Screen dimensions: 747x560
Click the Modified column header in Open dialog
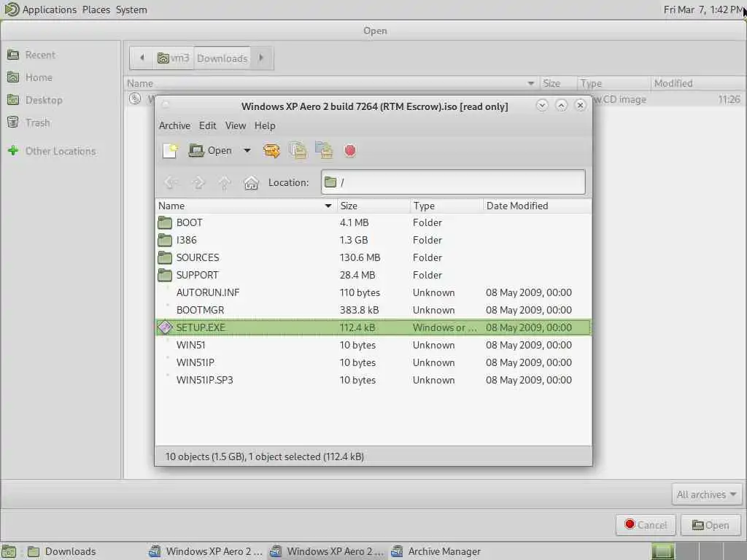pos(697,83)
